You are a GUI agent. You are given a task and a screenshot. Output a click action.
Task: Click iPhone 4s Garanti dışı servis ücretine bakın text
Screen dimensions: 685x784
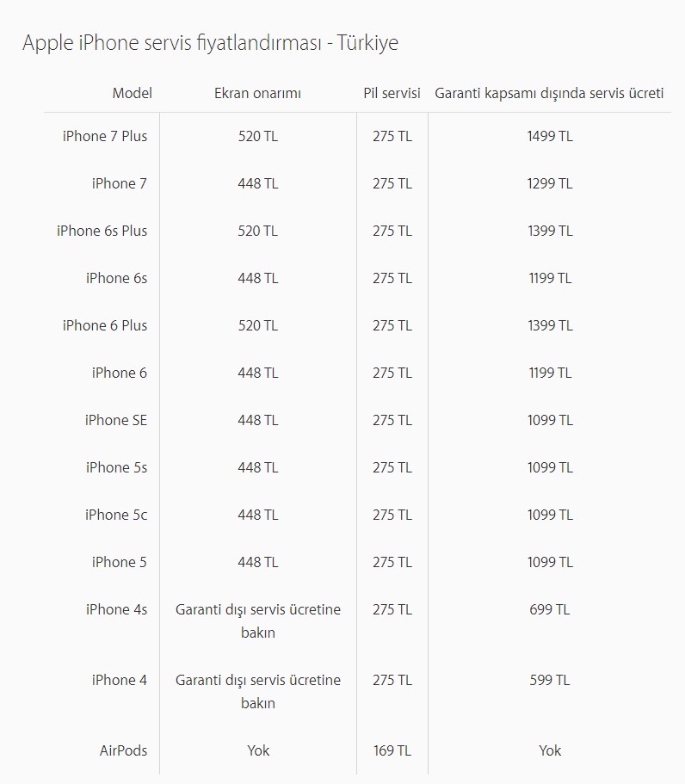click(x=258, y=621)
